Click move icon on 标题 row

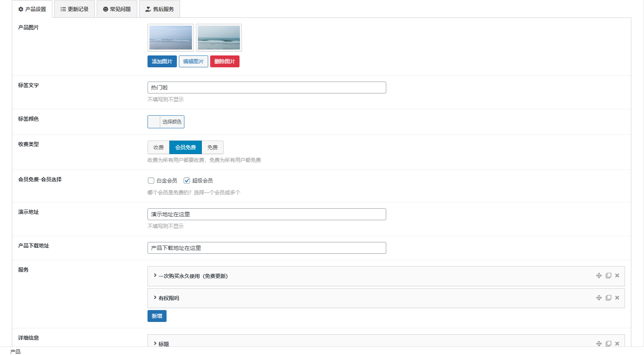click(x=599, y=343)
